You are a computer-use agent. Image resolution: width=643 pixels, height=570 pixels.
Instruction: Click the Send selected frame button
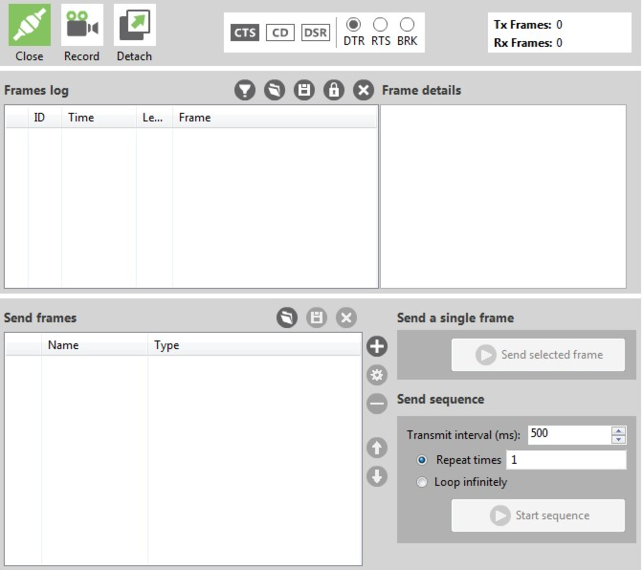click(x=538, y=355)
